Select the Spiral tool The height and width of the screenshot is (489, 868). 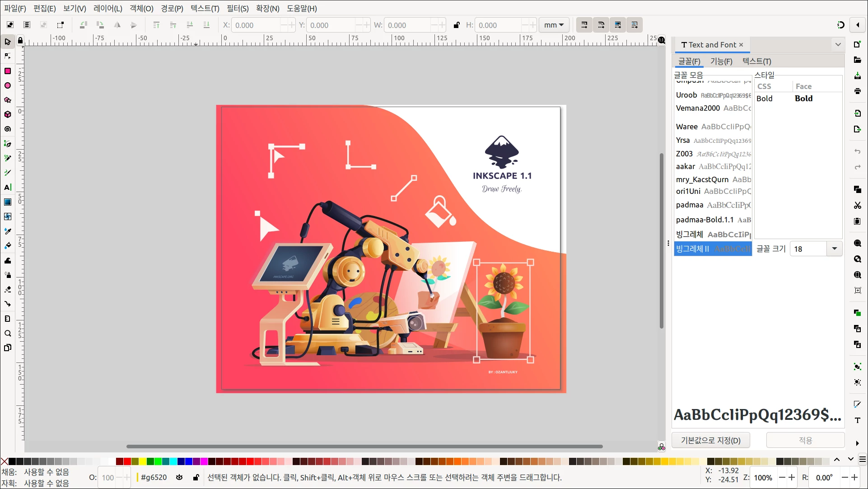click(x=8, y=129)
